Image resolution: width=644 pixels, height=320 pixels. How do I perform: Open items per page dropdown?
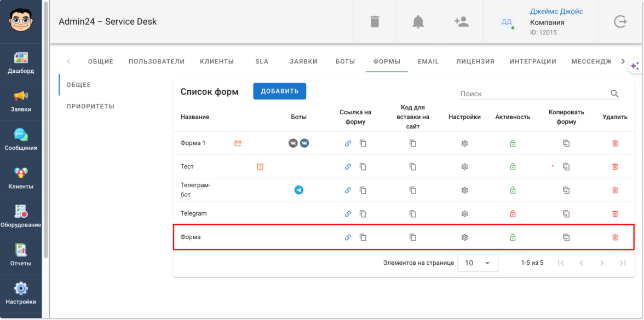coord(478,263)
